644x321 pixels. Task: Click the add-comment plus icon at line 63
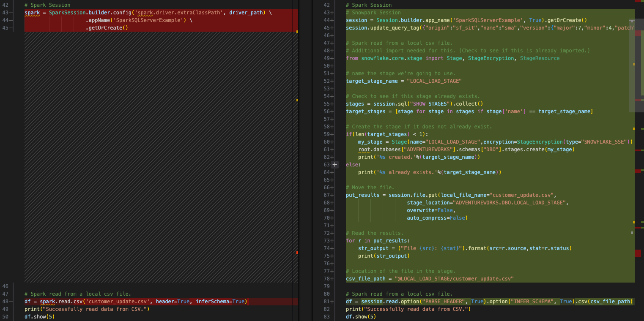[334, 164]
